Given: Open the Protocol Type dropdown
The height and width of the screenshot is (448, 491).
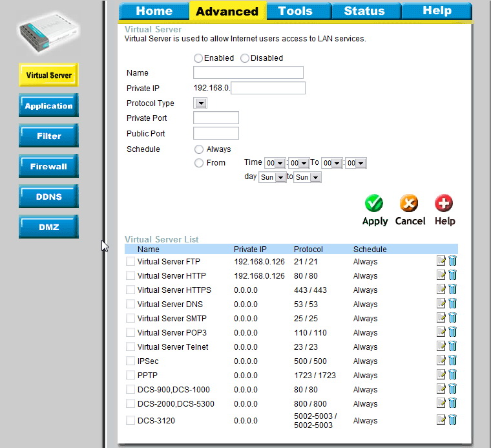Looking at the screenshot, I should click(200, 103).
